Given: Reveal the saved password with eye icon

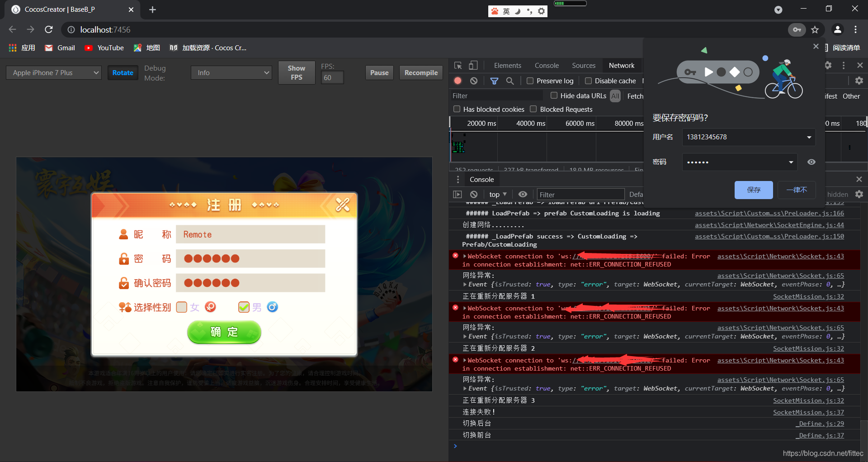Looking at the screenshot, I should pos(811,162).
